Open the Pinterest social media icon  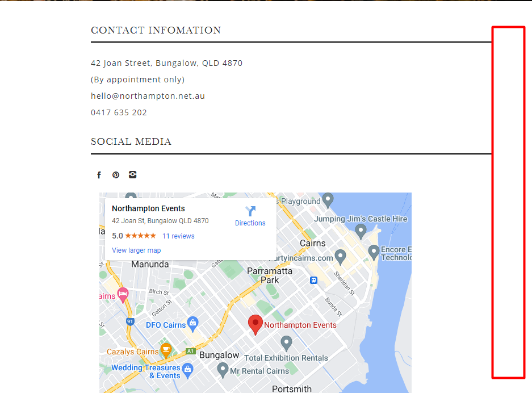116,175
